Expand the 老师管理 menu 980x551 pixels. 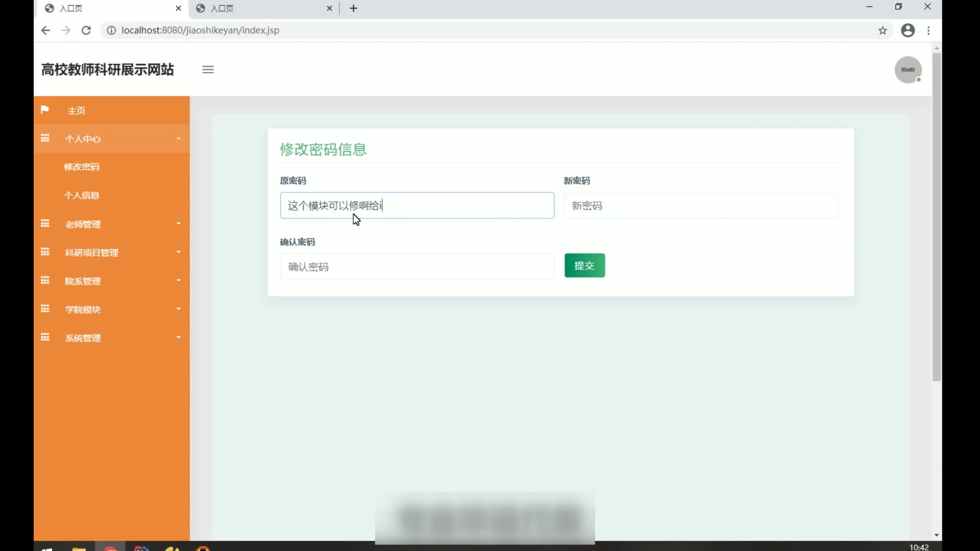click(111, 224)
